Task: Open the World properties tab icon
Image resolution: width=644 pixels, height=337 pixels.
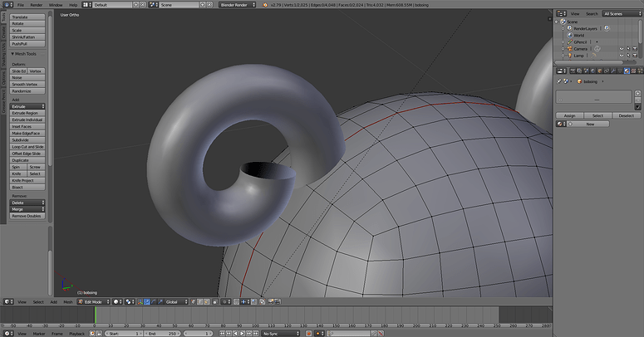Action: pos(592,71)
